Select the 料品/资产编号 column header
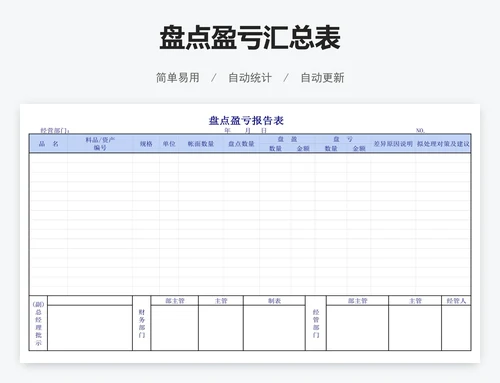Screen dimensions: 500x383 pos(100,144)
